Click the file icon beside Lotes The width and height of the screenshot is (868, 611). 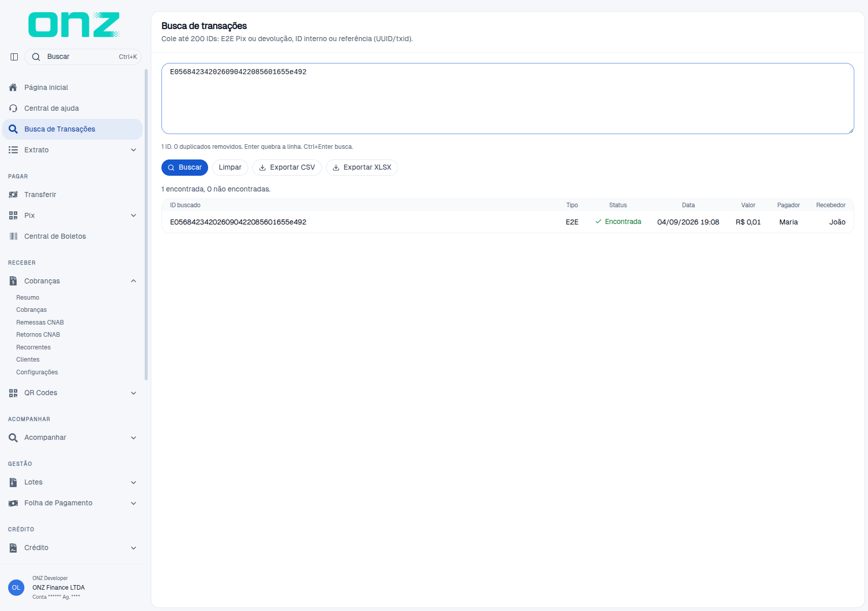pos(13,482)
